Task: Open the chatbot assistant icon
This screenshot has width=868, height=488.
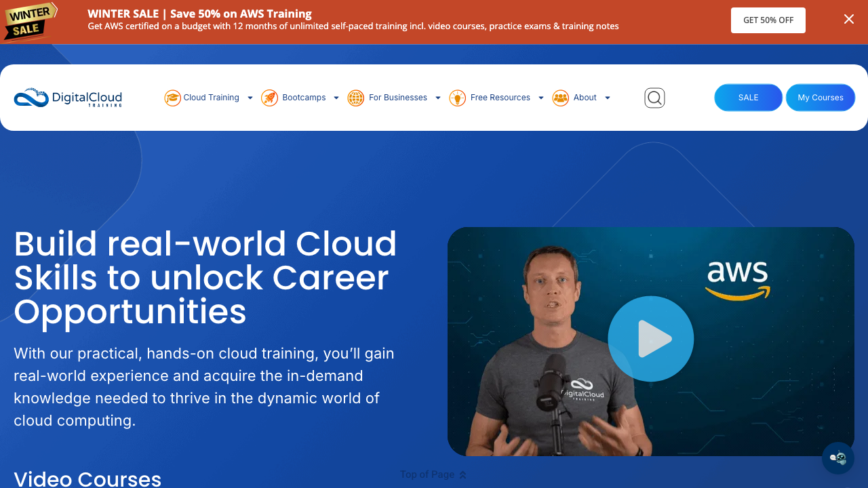Action: tap(838, 458)
